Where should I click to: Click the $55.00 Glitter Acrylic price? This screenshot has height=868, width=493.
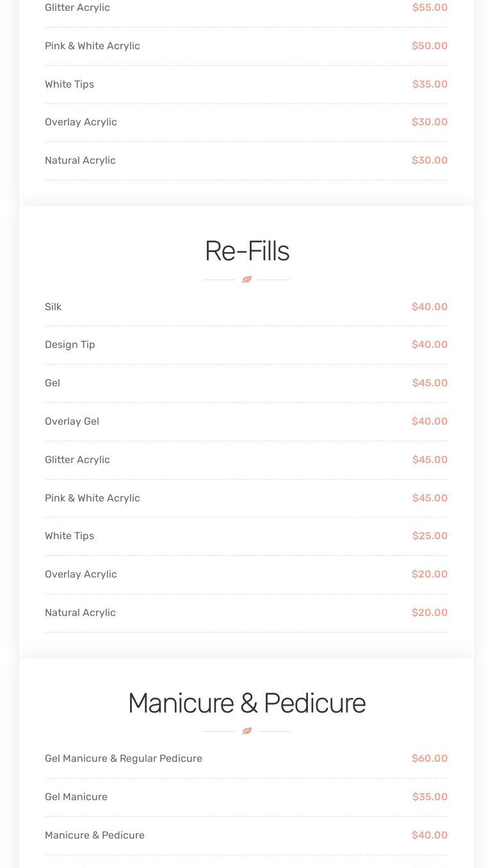(x=430, y=8)
